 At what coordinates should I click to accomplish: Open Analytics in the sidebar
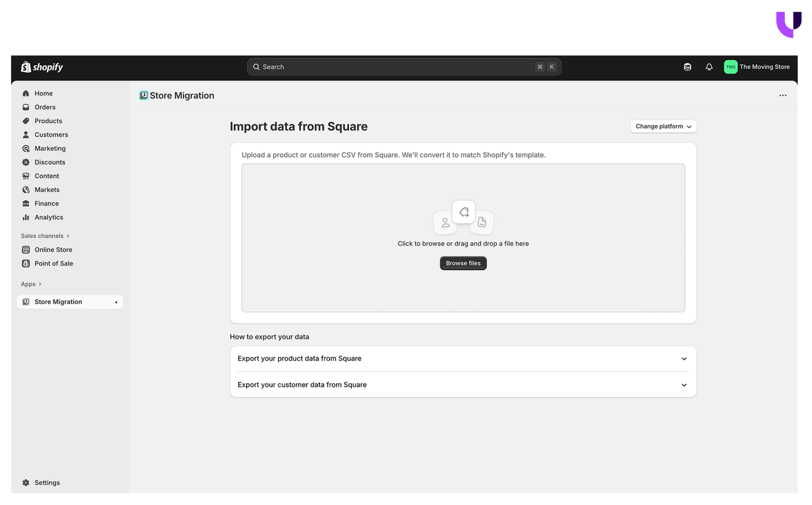coord(49,217)
